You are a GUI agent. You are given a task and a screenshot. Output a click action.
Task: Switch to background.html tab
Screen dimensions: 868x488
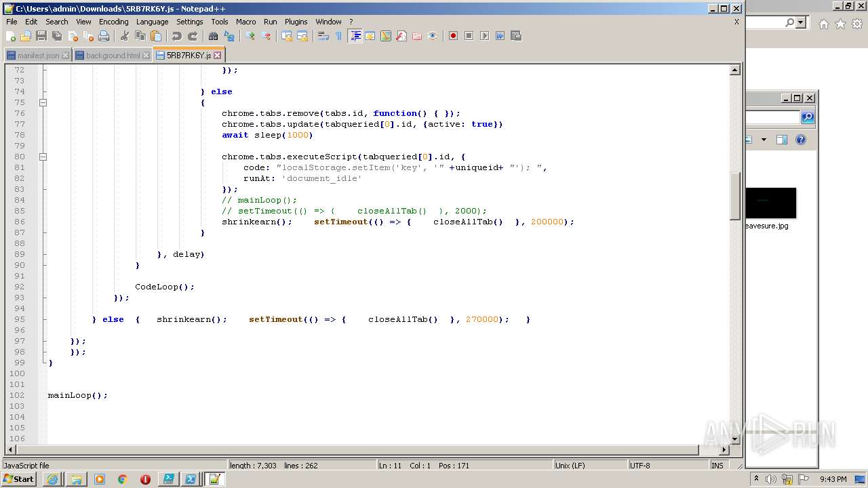(x=113, y=56)
